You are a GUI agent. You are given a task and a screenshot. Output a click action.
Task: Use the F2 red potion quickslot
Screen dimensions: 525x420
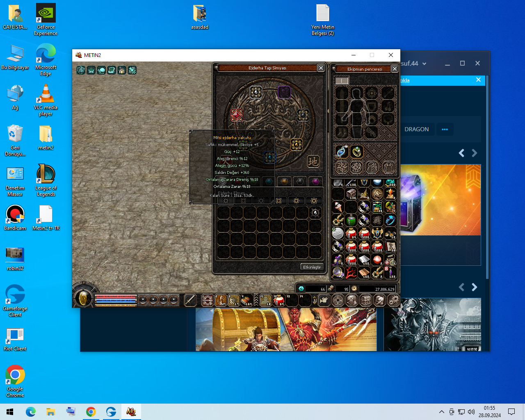279,301
